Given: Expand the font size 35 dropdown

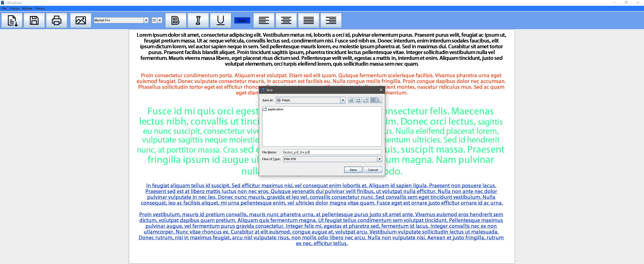Looking at the screenshot, I should click(160, 20).
